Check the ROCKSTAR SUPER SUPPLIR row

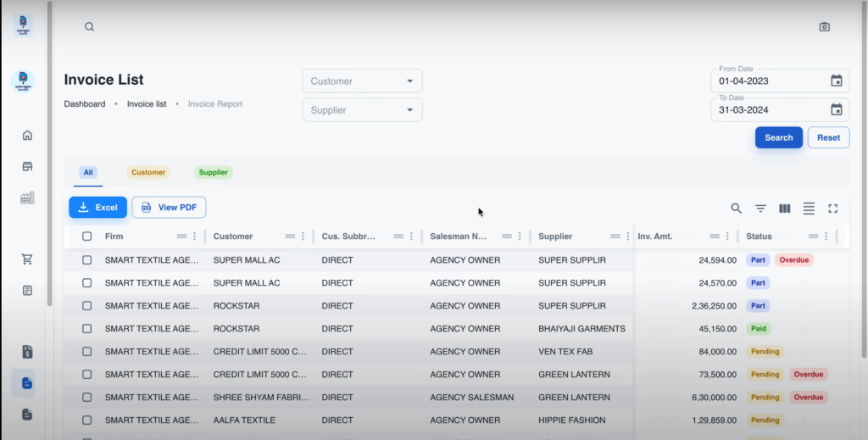coord(87,305)
